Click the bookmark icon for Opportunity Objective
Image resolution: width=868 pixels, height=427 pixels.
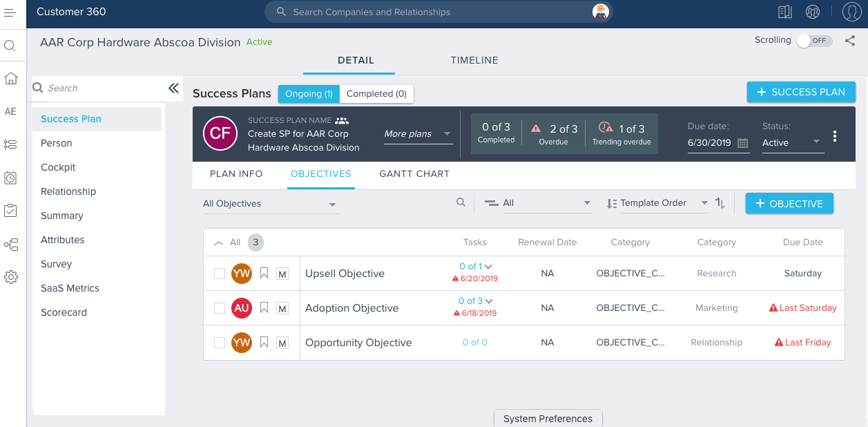pyautogui.click(x=264, y=343)
